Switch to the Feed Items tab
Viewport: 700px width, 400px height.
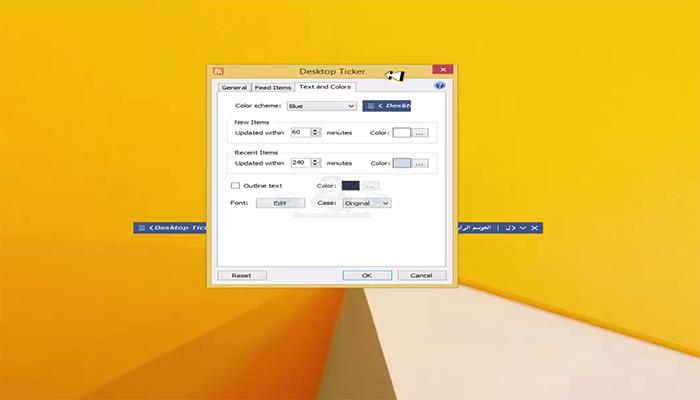tap(273, 88)
